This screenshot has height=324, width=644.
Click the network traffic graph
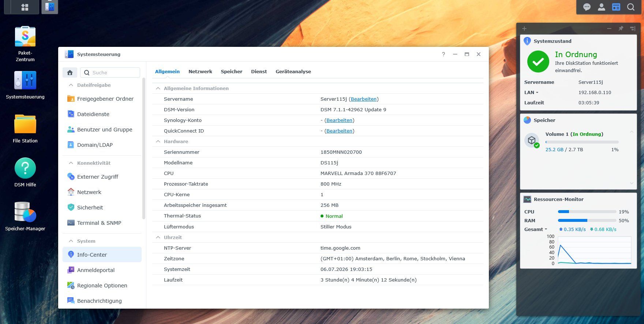[x=595, y=250]
